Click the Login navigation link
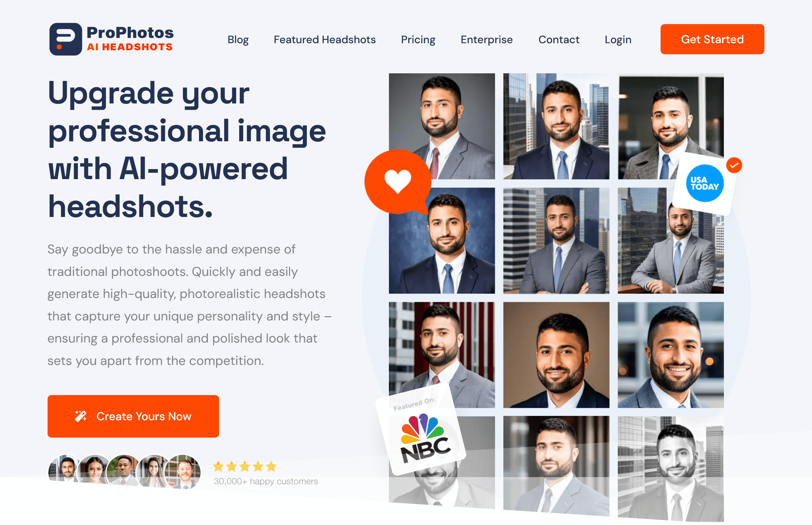Screen dimensions: 812x525 617,39
